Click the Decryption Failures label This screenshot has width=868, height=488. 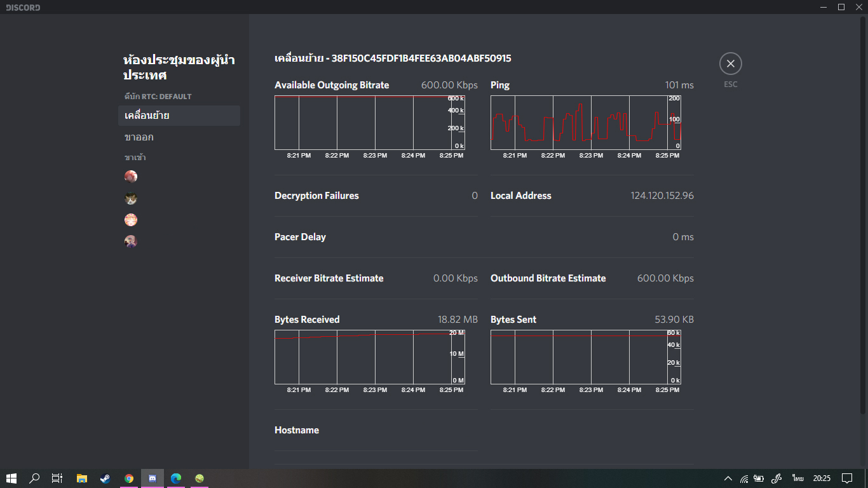316,196
